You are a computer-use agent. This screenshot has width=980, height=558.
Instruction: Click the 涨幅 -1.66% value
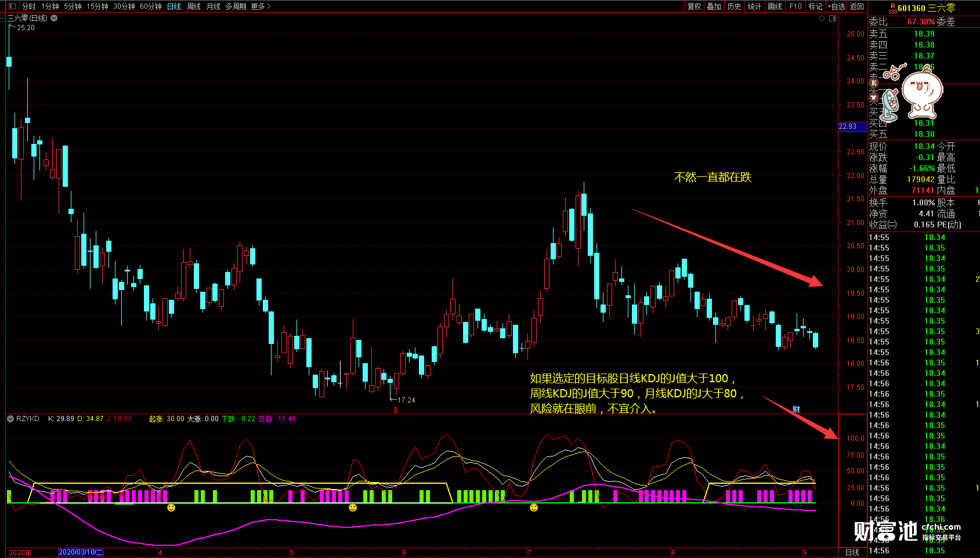point(922,168)
